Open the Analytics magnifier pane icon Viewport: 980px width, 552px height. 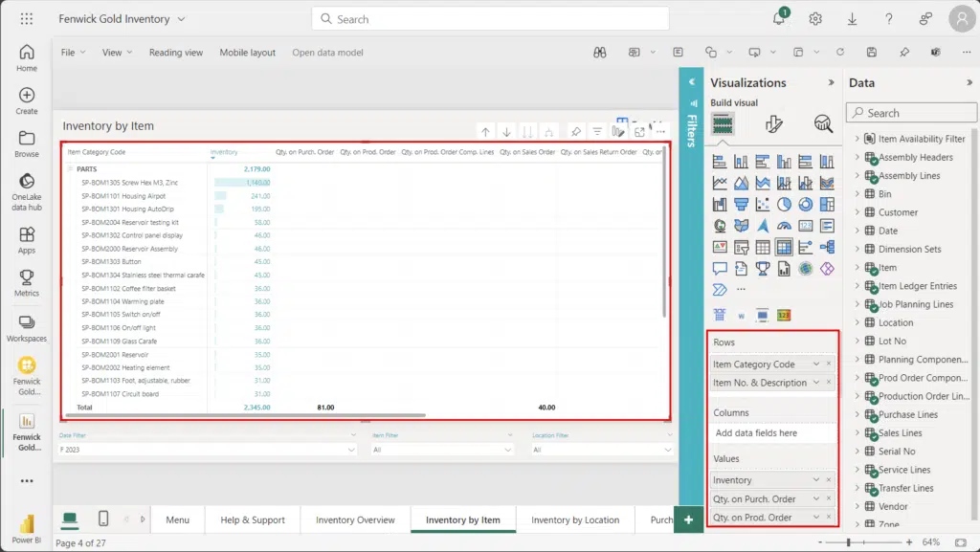point(823,123)
